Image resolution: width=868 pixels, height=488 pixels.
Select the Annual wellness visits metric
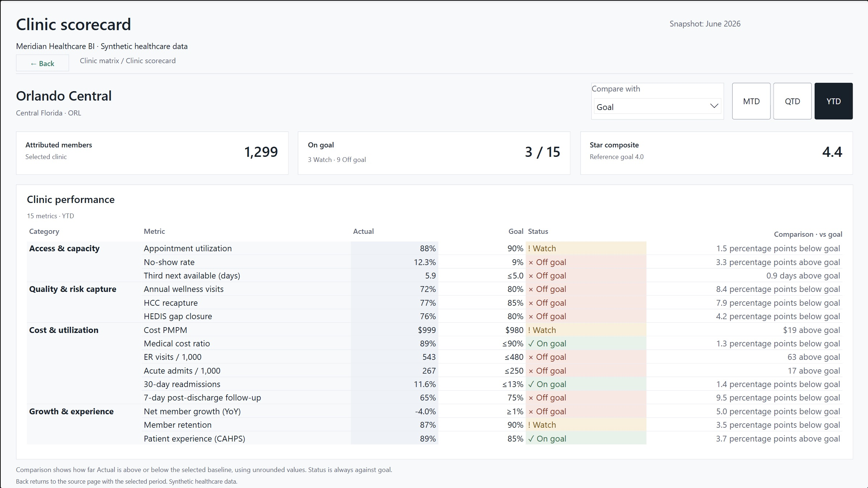point(183,289)
